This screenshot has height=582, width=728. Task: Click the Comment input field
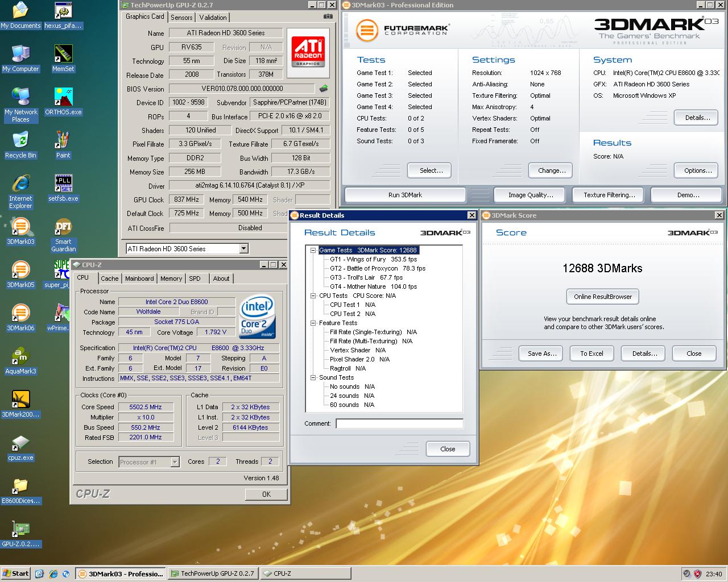pos(399,423)
